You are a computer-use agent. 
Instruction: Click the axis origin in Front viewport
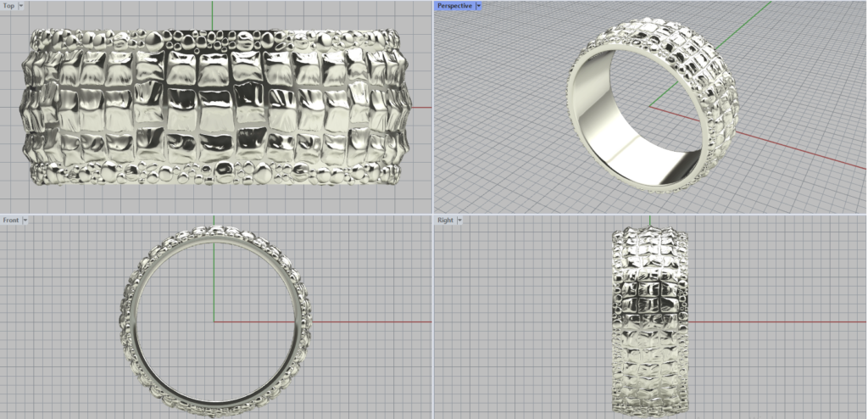(213, 321)
